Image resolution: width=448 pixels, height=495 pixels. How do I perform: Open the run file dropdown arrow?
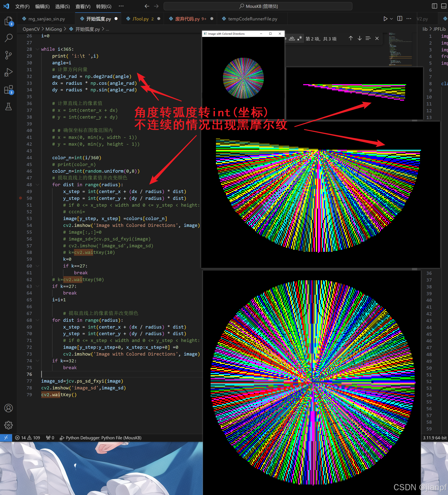pos(392,19)
